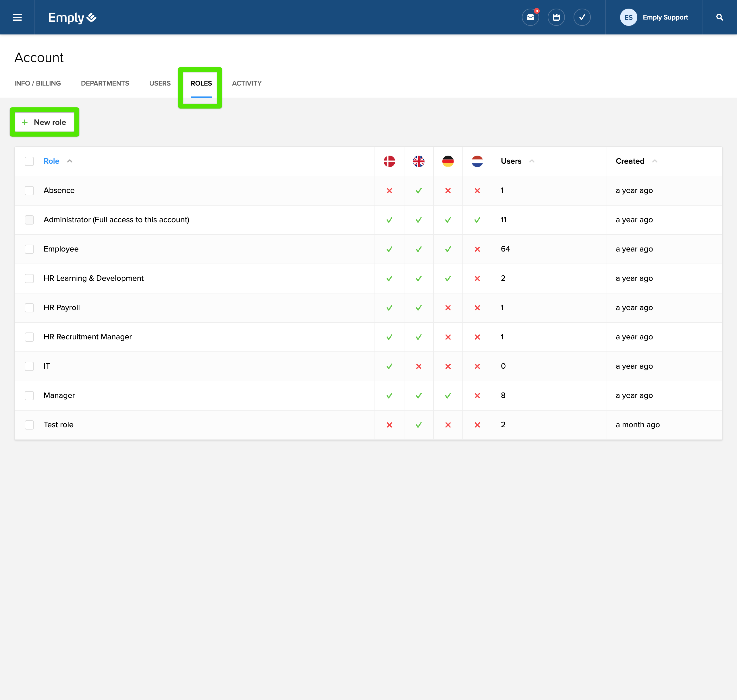Click the New role button
737x700 pixels.
tap(45, 122)
